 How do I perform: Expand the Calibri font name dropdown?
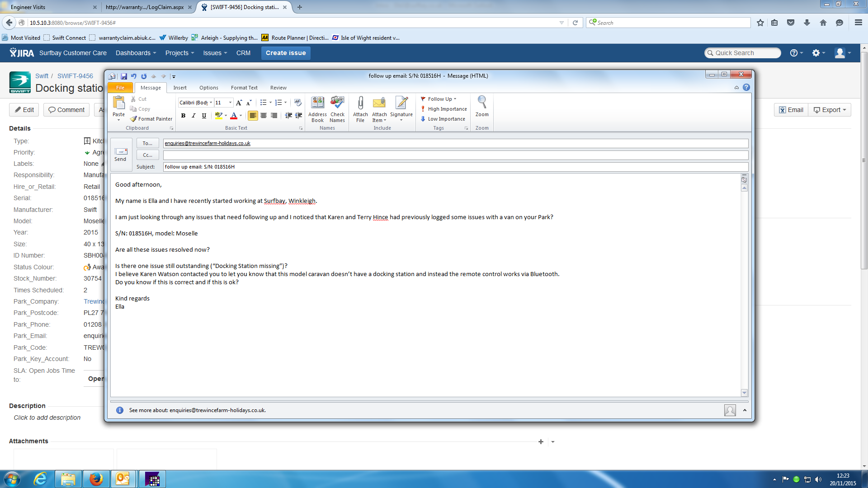coord(211,103)
